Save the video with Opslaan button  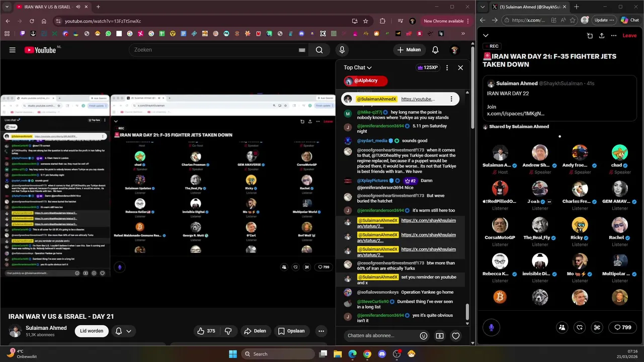291,331
